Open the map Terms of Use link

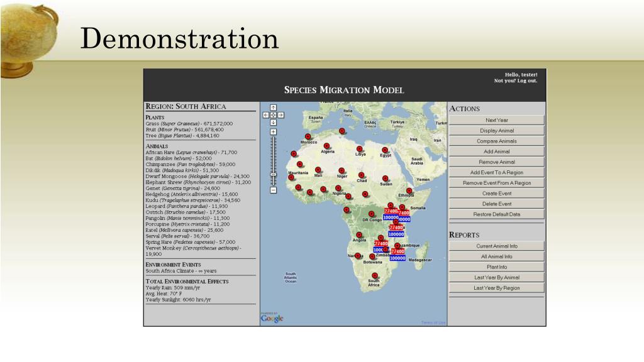click(x=433, y=322)
